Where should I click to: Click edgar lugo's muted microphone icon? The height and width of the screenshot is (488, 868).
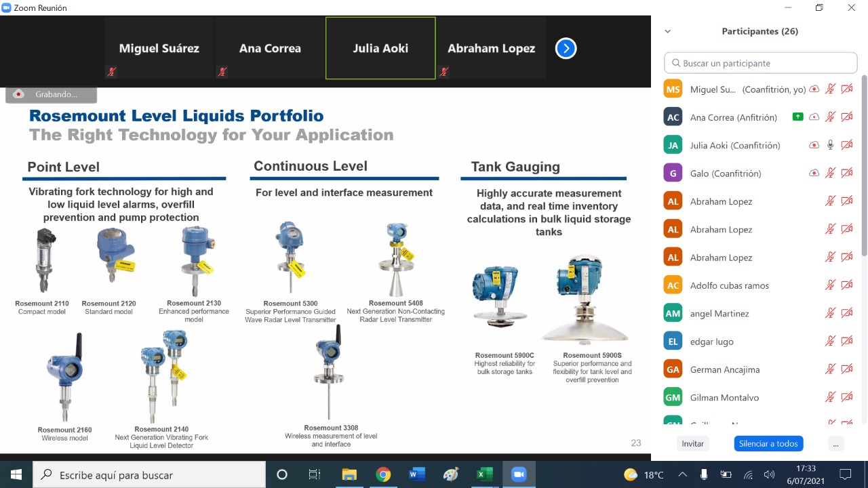pos(830,342)
